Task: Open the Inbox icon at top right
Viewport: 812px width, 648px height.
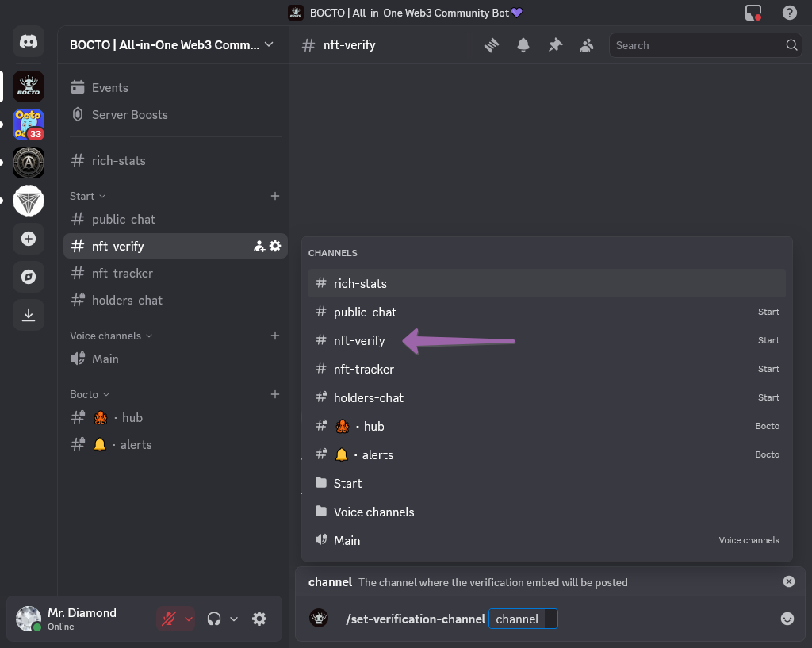Action: point(753,13)
